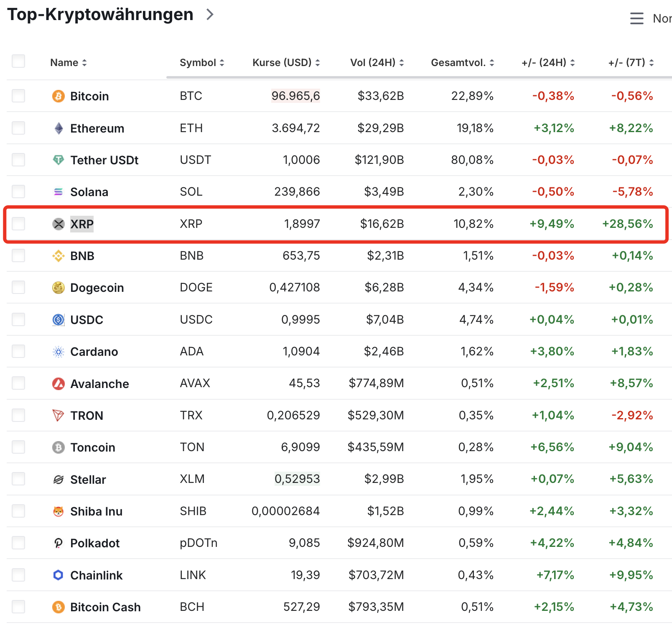
Task: Check the Ethereum row checkbox
Action: pos(18,128)
